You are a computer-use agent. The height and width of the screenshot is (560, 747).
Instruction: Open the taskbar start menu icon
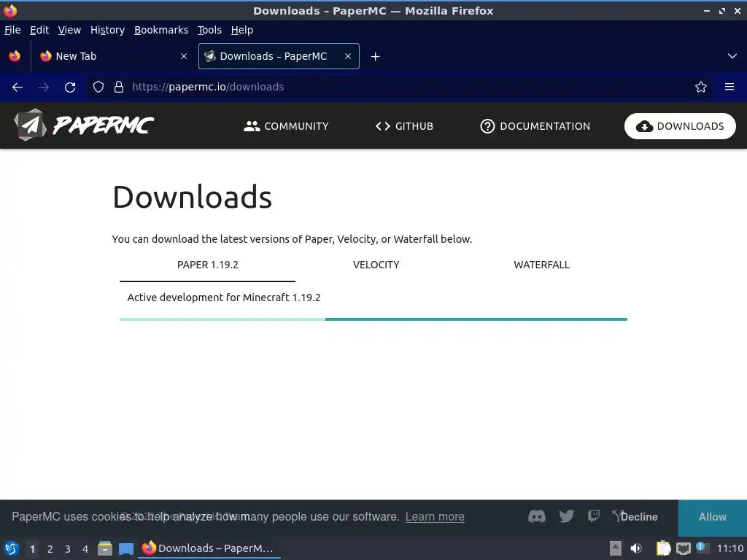[12, 548]
